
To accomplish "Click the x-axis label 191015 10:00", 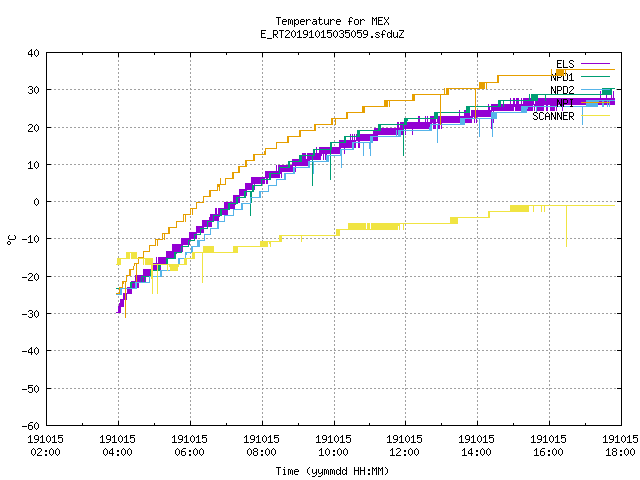I will 333,445.
